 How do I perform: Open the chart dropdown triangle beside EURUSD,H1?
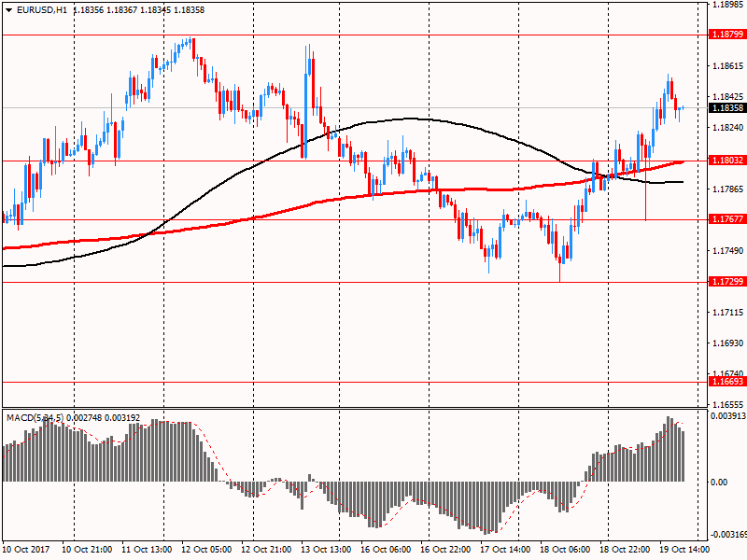pyautogui.click(x=9, y=10)
